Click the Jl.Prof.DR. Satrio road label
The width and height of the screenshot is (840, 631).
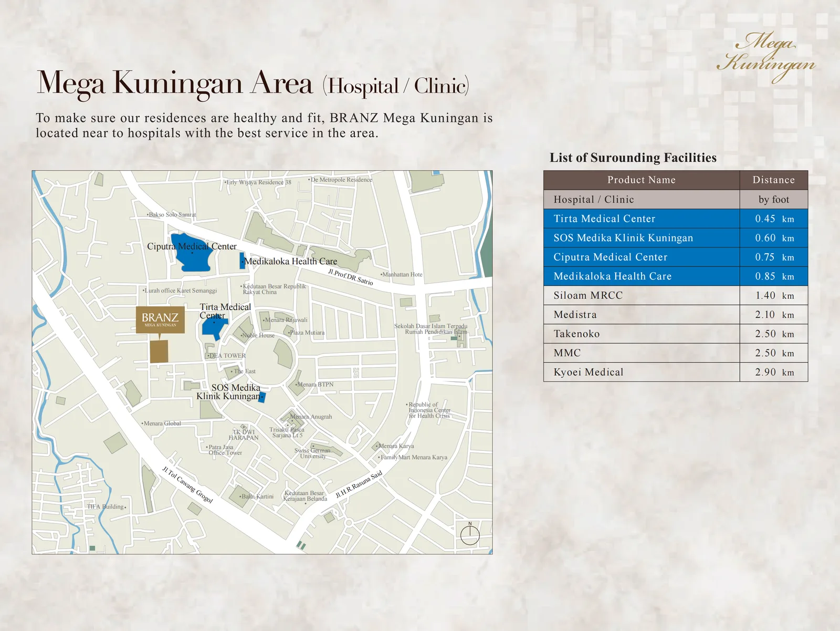pyautogui.click(x=350, y=277)
